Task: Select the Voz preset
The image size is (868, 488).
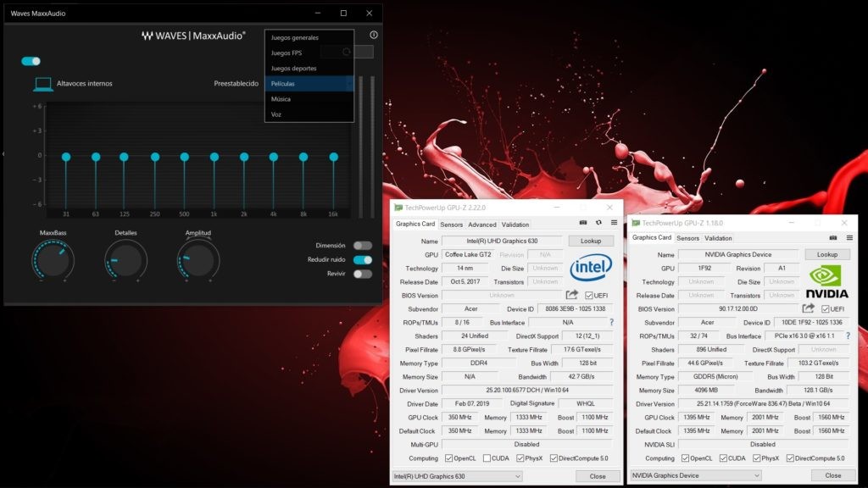Action: (309, 114)
